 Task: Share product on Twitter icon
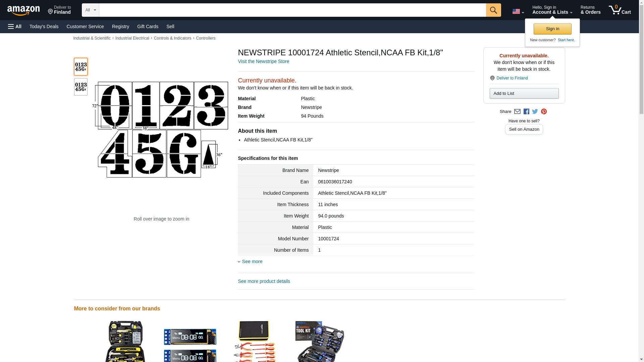pos(535,112)
